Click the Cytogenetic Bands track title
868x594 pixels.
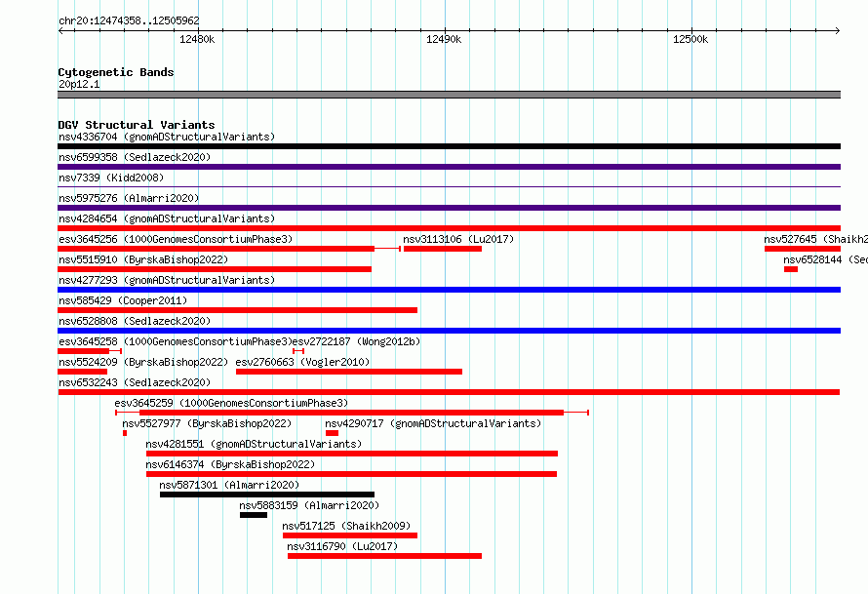point(116,72)
